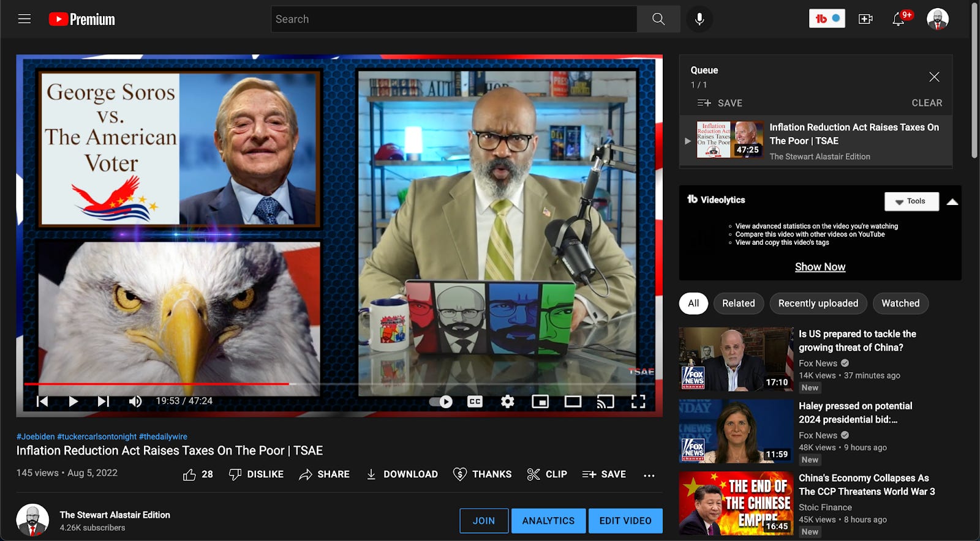The image size is (980, 541).
Task: Click the #thedailywire hashtag
Action: pos(163,436)
